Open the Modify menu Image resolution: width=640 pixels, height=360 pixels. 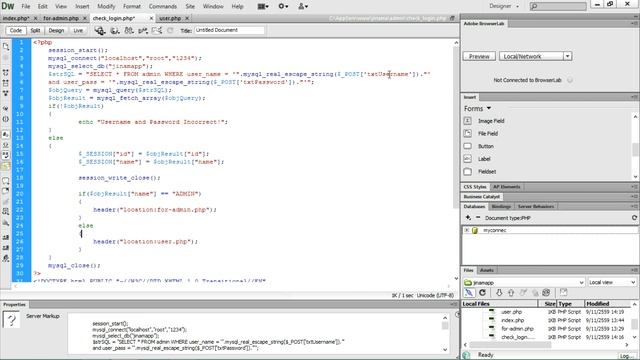pyautogui.click(x=106, y=7)
